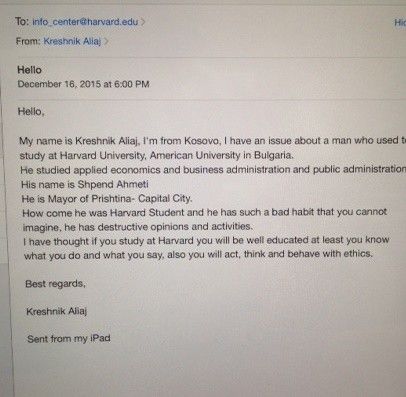Click the From: label in header
This screenshot has height=397, width=406.
click(28, 41)
